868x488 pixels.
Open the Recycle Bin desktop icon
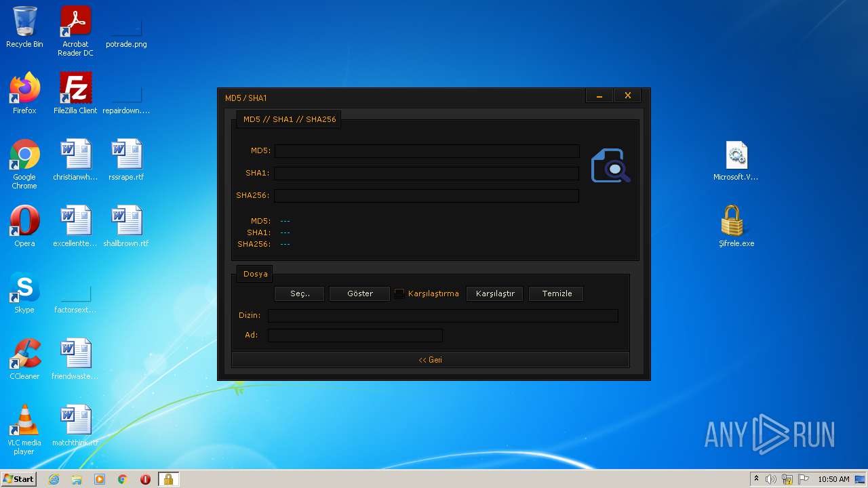click(24, 27)
